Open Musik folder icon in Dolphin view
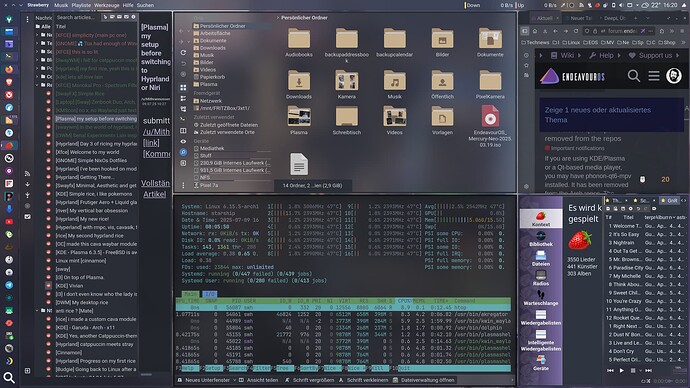The image size is (690, 388). [x=395, y=83]
